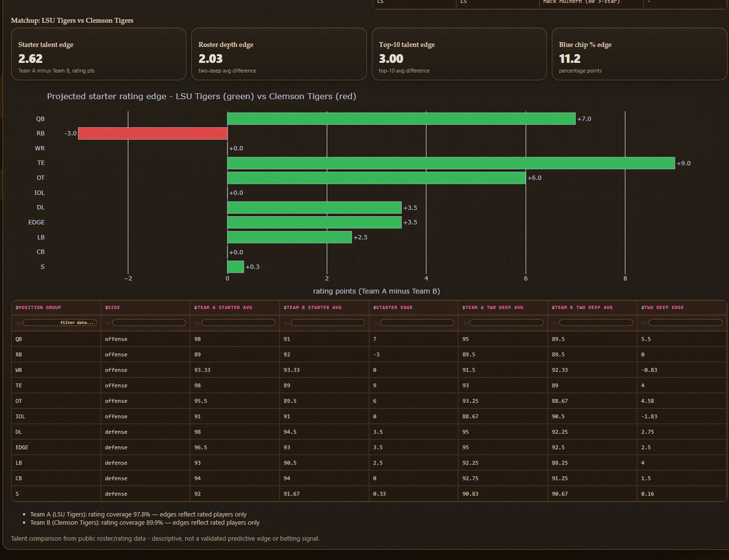
Task: Click the small green S bar in chart
Action: 236,267
